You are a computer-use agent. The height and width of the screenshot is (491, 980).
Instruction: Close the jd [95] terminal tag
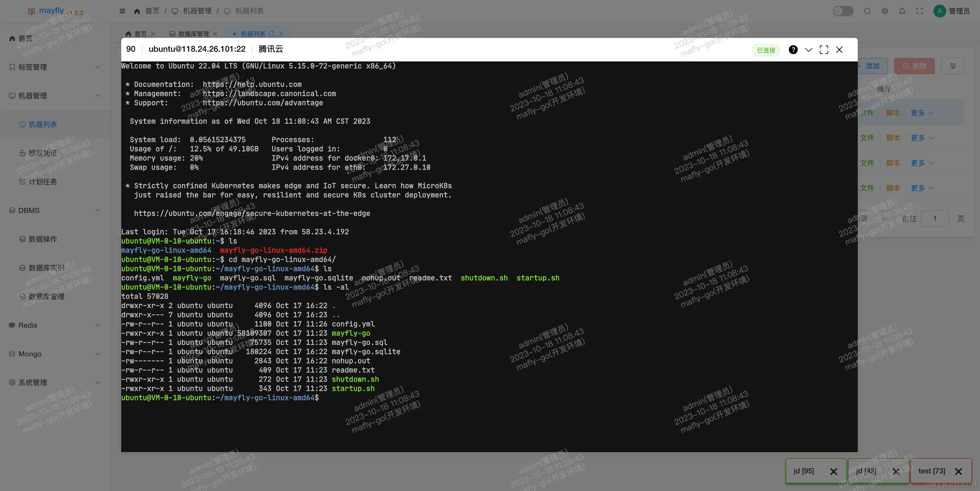point(833,472)
